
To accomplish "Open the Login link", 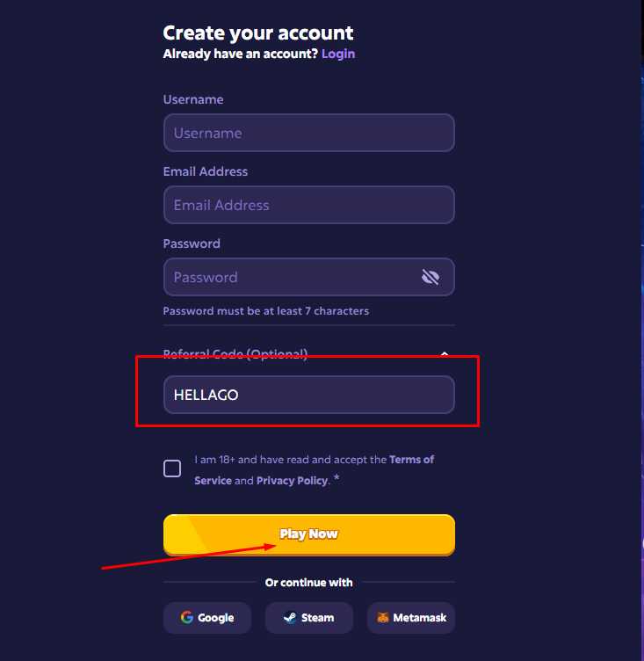I will click(338, 54).
